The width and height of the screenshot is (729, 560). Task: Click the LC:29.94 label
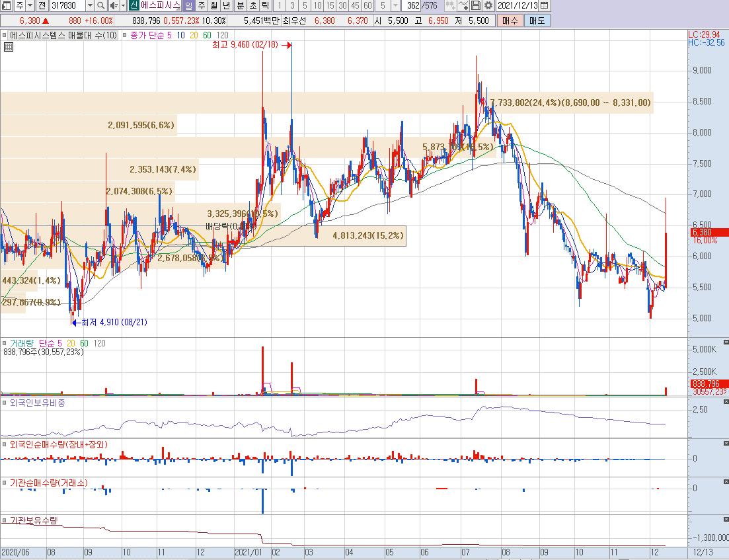click(704, 35)
